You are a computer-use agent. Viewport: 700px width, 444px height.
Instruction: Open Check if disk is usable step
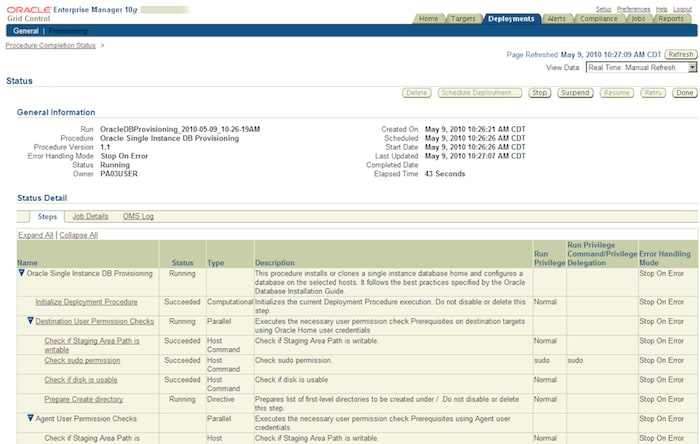[x=81, y=380]
